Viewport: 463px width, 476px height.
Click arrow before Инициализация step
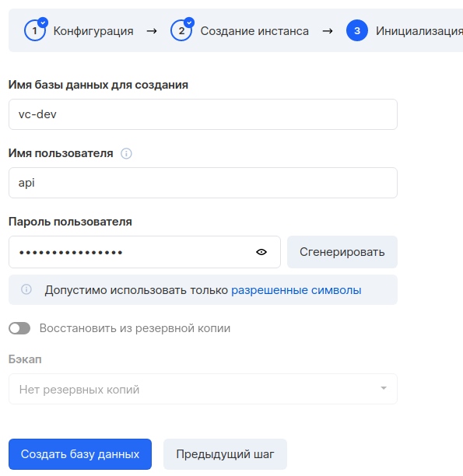pos(327,31)
